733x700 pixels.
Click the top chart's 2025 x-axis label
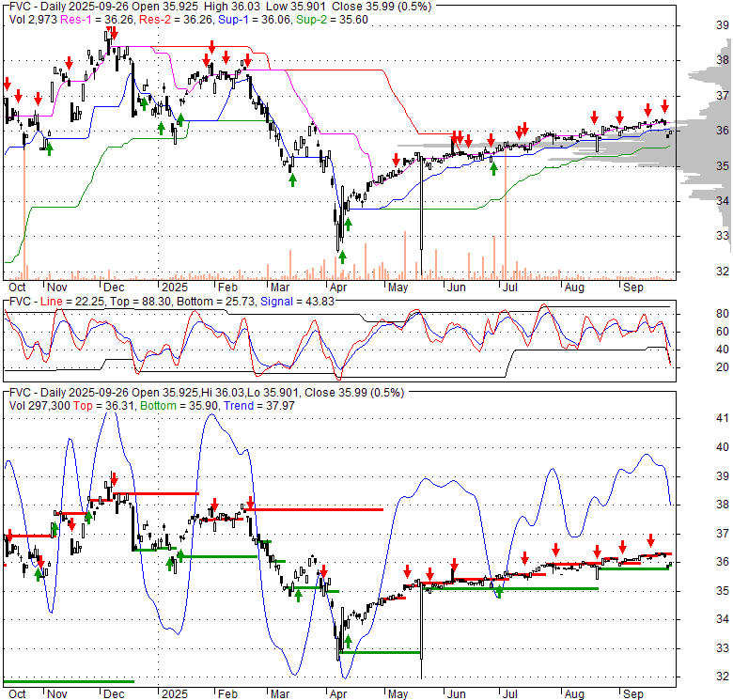pyautogui.click(x=175, y=288)
